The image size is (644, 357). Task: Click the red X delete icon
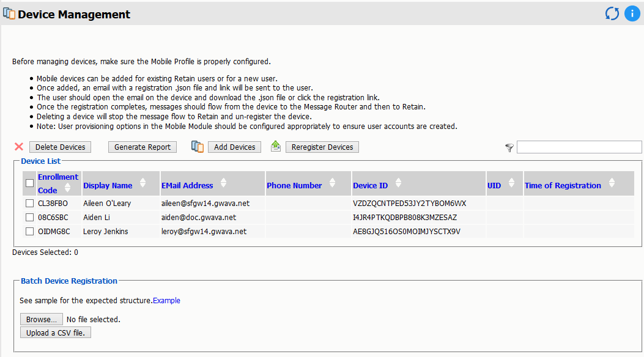(18, 147)
